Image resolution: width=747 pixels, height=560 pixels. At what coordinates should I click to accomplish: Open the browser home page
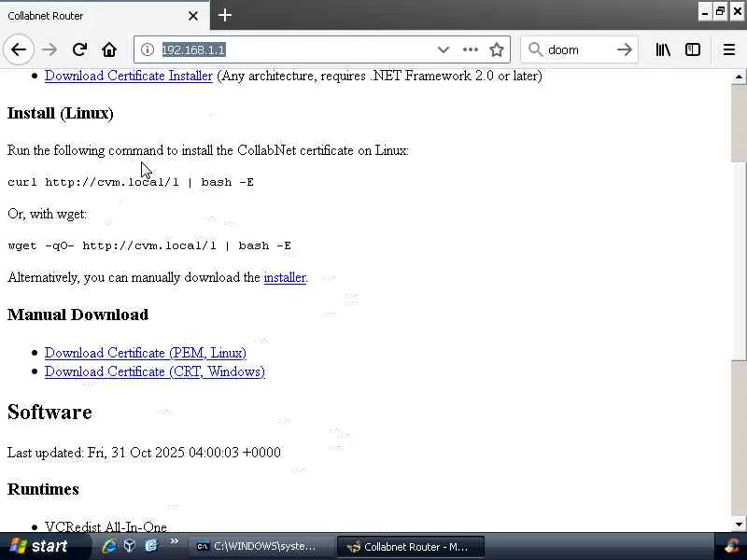click(109, 49)
